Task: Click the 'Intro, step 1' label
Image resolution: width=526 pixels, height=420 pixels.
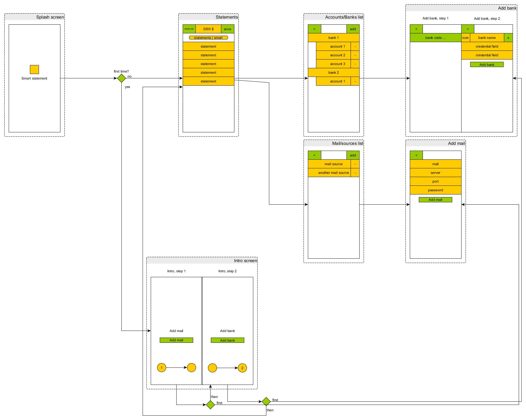Action: pos(176,271)
